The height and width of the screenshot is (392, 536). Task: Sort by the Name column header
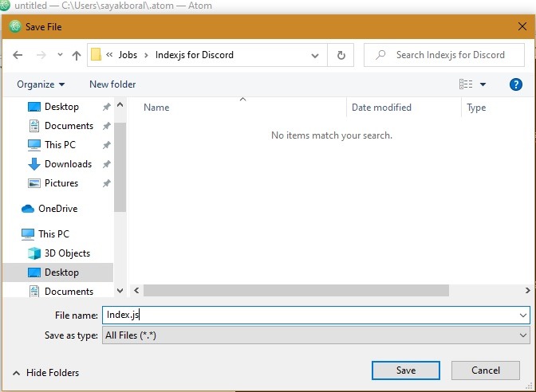156,108
